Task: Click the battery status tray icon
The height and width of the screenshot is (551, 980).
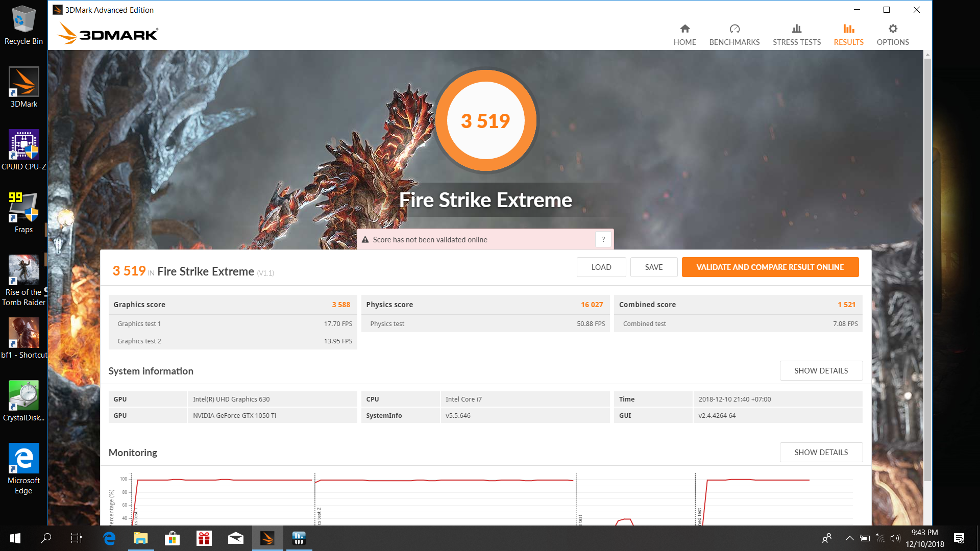Action: pyautogui.click(x=865, y=538)
